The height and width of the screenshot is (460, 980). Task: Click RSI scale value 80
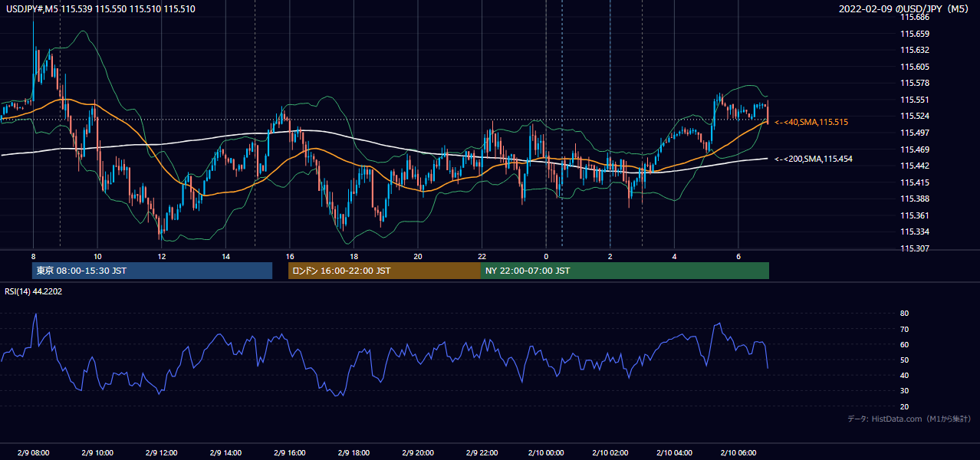[x=904, y=314]
